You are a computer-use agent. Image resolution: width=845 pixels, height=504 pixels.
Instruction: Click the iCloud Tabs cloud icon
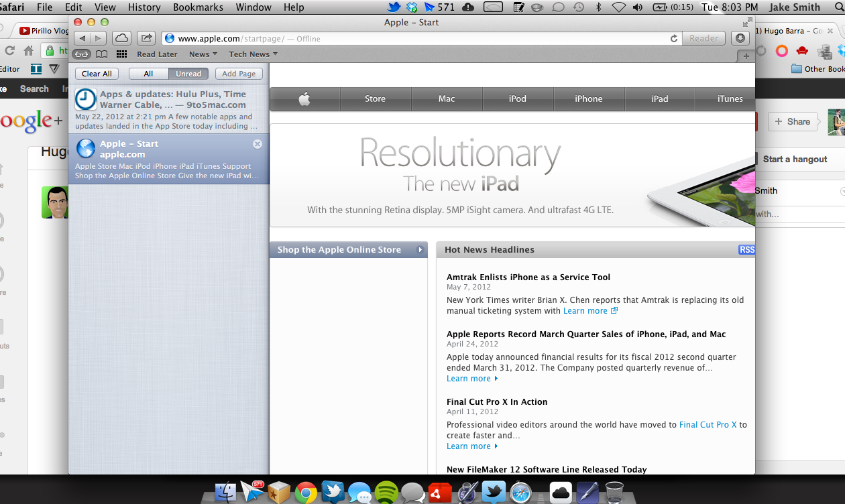point(121,38)
